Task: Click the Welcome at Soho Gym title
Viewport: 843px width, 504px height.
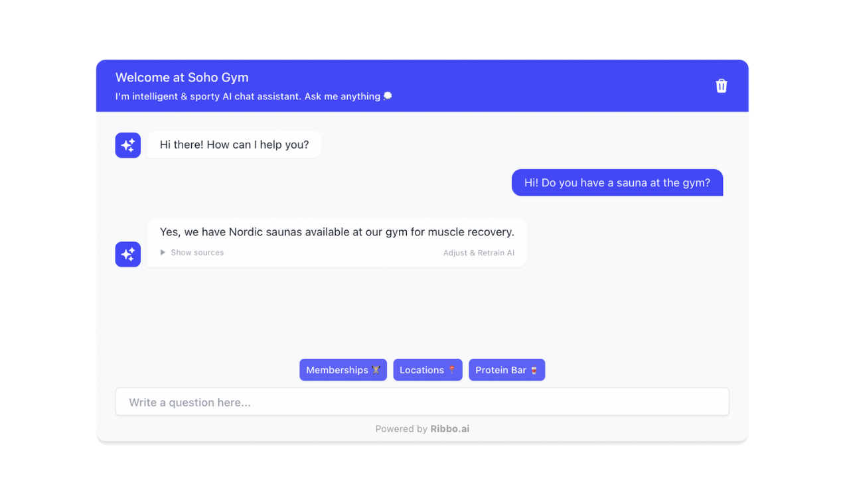Action: tap(182, 78)
